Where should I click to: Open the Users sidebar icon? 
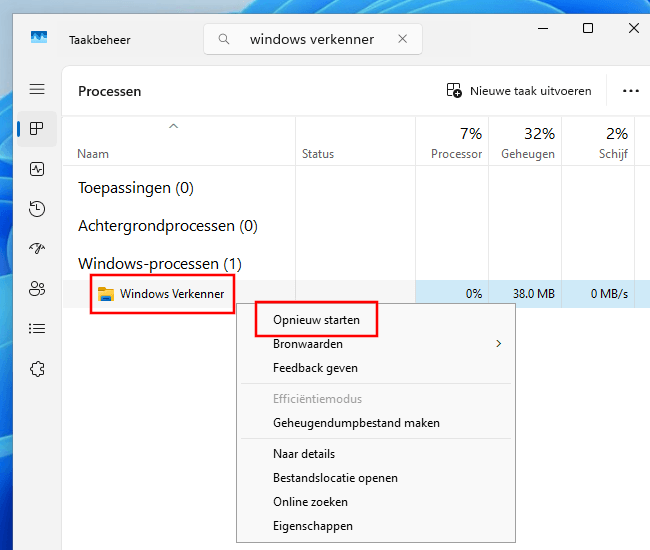pos(37,288)
